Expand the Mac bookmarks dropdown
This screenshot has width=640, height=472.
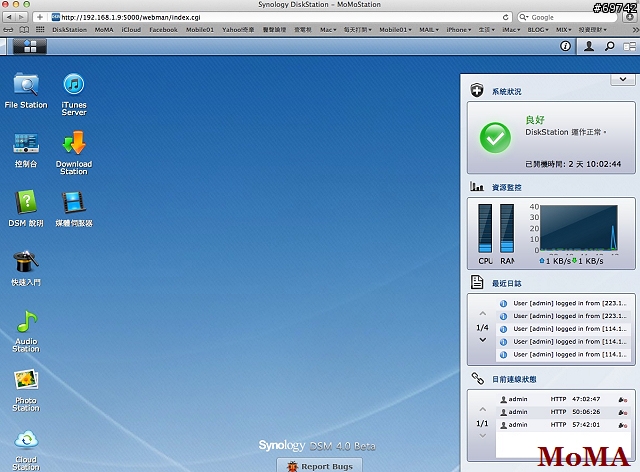(328, 29)
